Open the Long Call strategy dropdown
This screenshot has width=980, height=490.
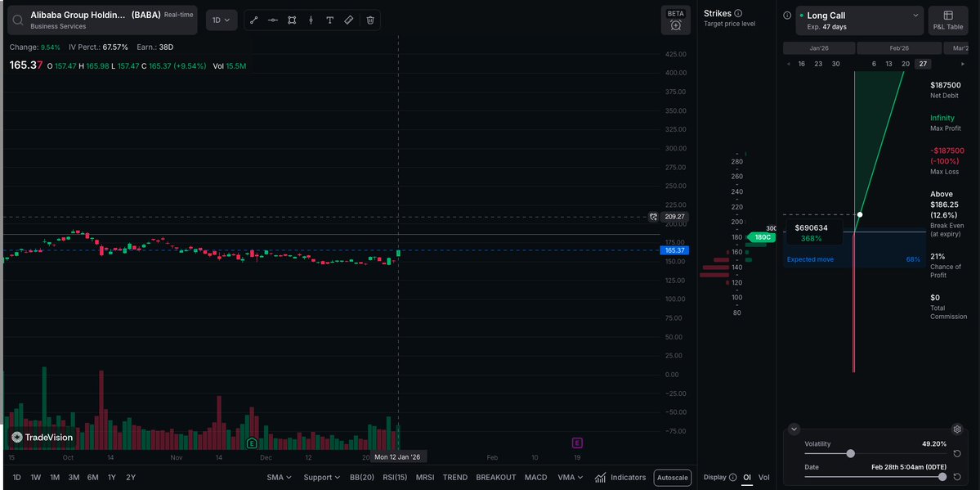pos(859,20)
